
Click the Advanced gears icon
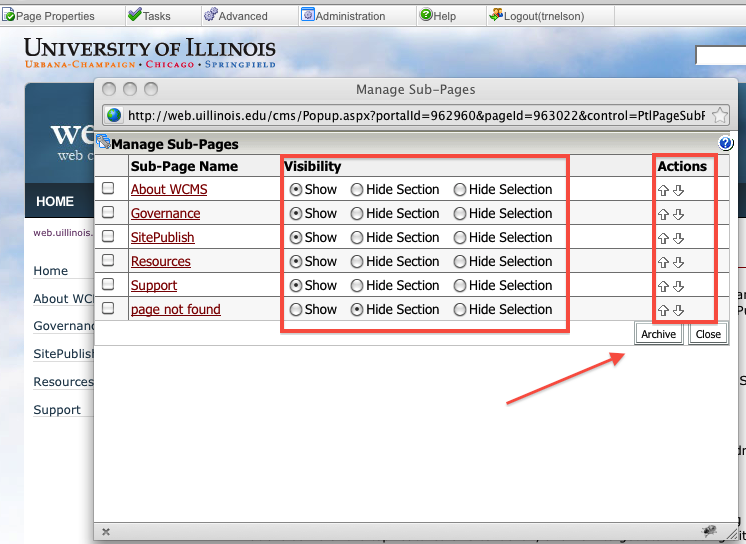click(211, 15)
